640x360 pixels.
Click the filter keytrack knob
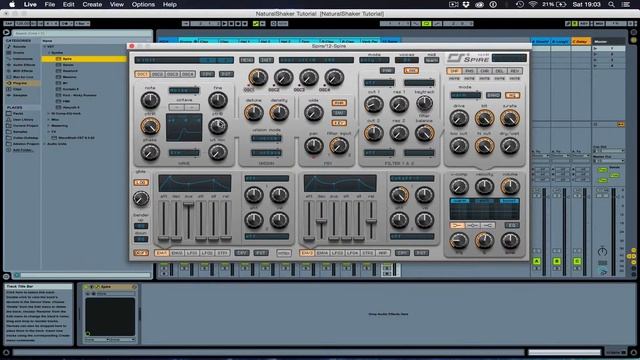click(x=424, y=104)
